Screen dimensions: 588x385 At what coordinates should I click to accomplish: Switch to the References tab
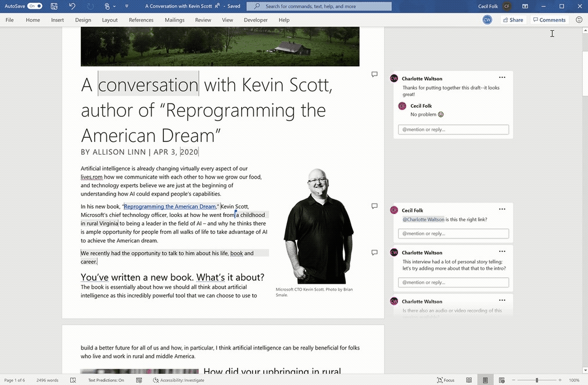(x=141, y=20)
